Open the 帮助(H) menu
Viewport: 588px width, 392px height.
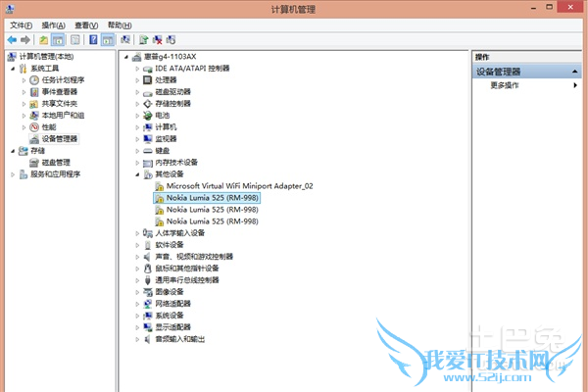tap(120, 25)
